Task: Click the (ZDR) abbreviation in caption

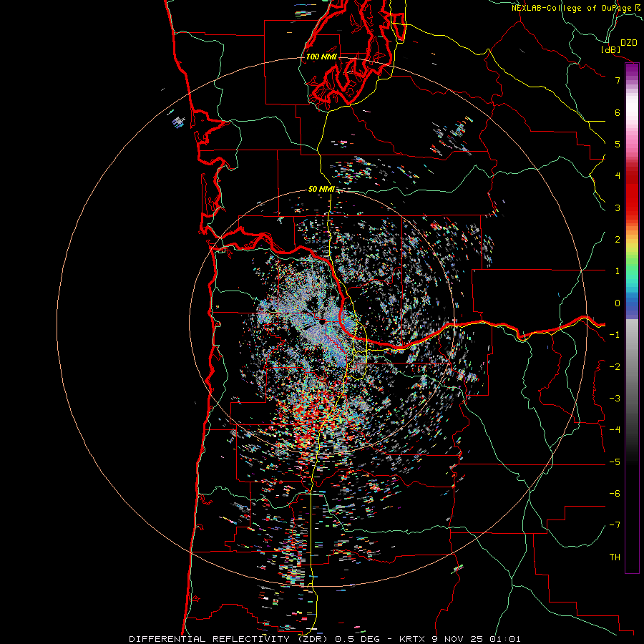Action: (x=313, y=639)
